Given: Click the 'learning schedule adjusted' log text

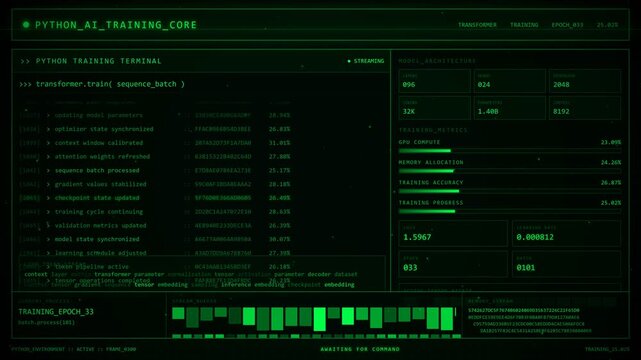Looking at the screenshot, I should (100, 253).
